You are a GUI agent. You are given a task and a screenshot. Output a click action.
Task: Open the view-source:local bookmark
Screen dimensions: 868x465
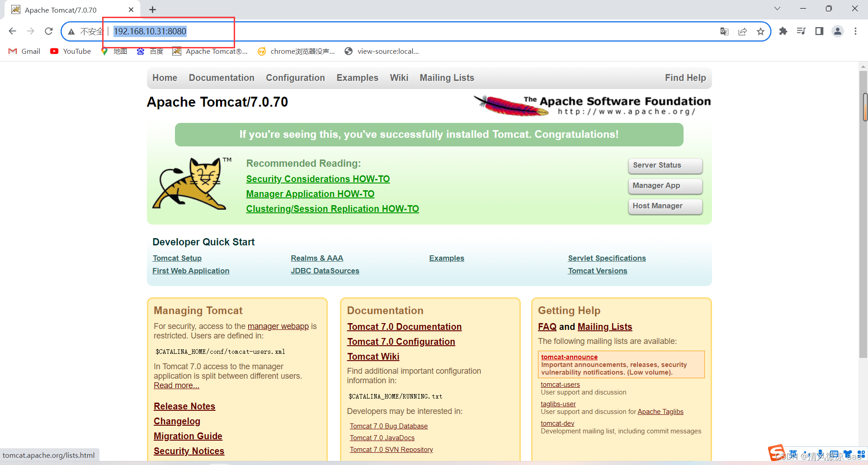point(382,51)
